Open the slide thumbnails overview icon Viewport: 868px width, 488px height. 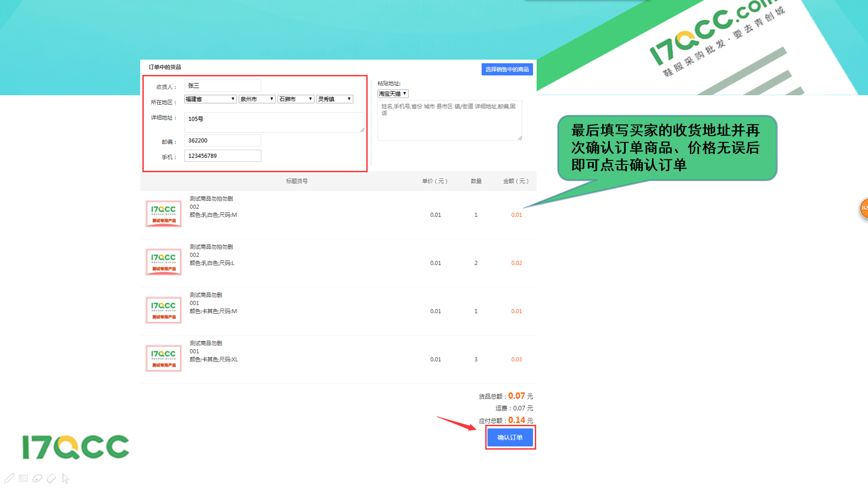(x=24, y=478)
